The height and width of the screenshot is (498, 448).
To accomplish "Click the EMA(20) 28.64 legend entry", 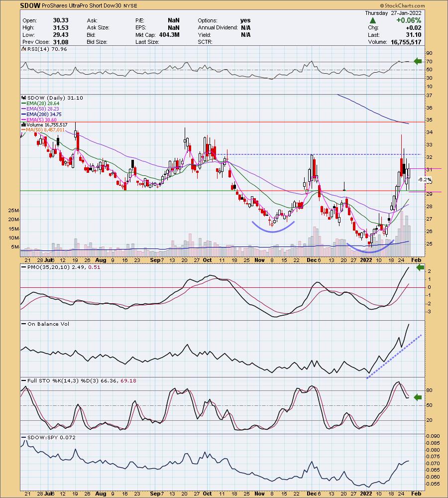I will (43, 103).
